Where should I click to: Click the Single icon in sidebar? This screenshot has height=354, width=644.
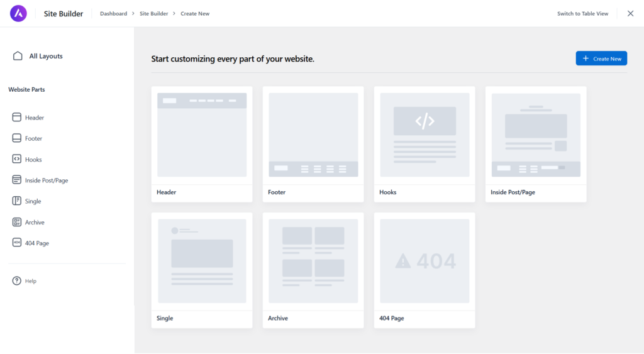tap(16, 201)
